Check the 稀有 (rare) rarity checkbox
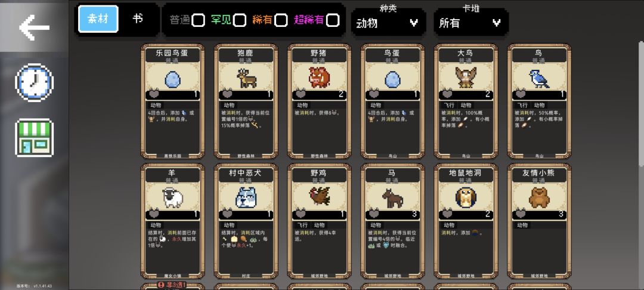This screenshot has width=644, height=290. (281, 20)
